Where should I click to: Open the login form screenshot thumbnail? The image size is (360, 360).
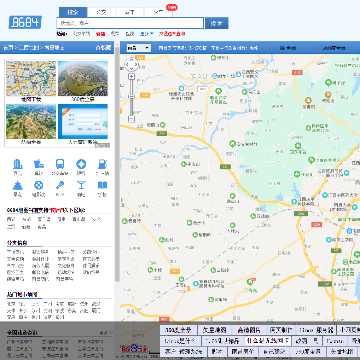(x=83, y=122)
